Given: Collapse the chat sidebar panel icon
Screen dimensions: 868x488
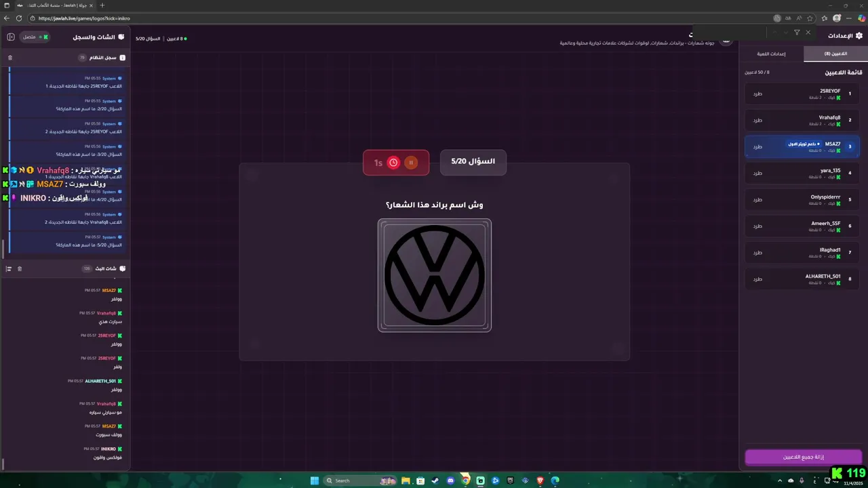Looking at the screenshot, I should tap(11, 37).
